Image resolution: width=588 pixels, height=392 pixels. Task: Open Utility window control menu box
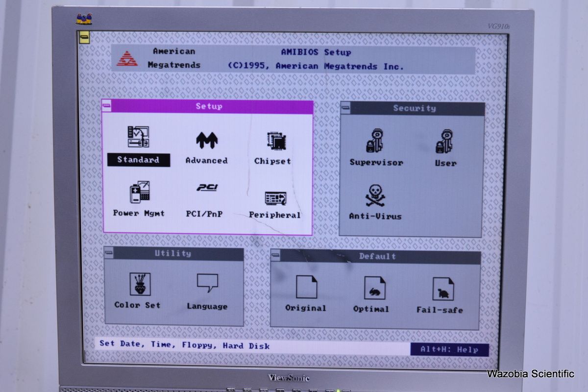(109, 253)
